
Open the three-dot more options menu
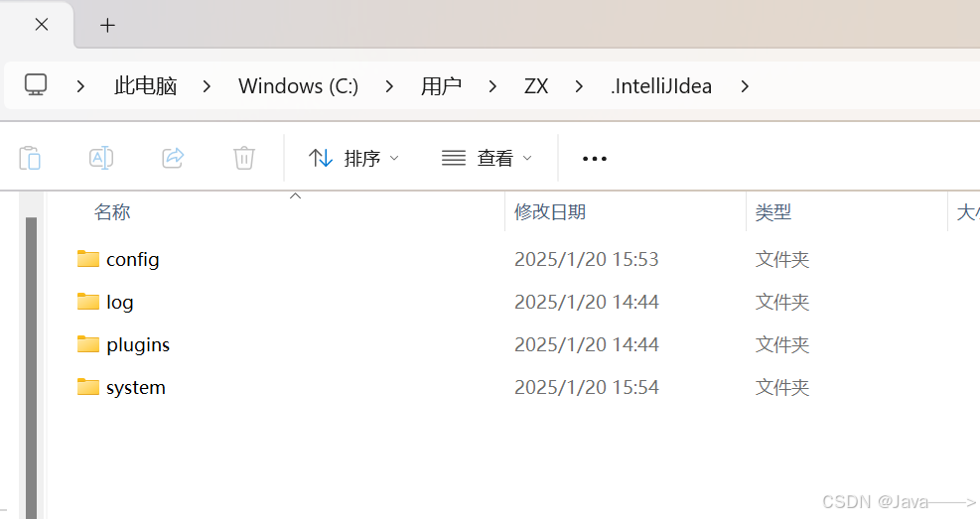coord(595,159)
